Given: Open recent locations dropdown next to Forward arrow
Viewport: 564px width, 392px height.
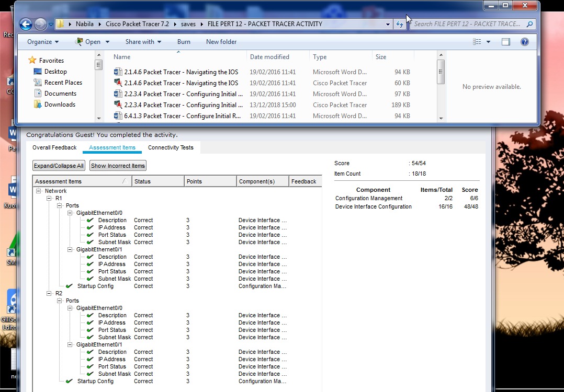Looking at the screenshot, I should (x=51, y=25).
